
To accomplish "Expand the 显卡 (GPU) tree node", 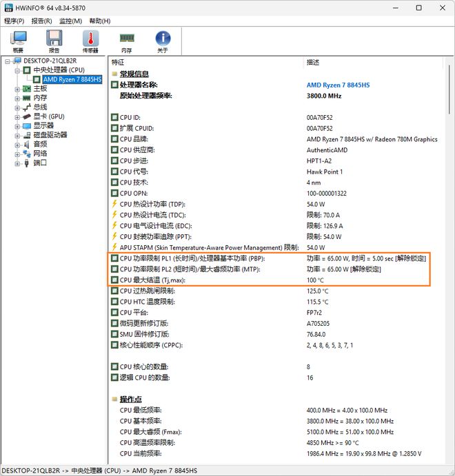I will 17,117.
